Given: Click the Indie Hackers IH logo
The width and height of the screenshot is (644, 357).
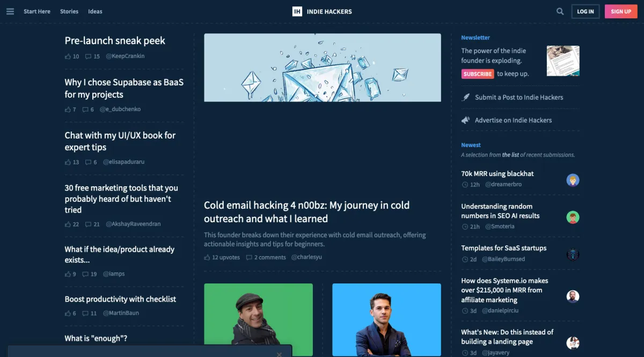Looking at the screenshot, I should pyautogui.click(x=297, y=11).
